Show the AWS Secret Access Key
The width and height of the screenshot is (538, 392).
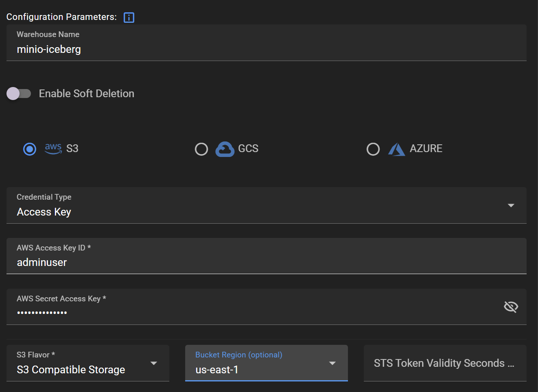[511, 307]
